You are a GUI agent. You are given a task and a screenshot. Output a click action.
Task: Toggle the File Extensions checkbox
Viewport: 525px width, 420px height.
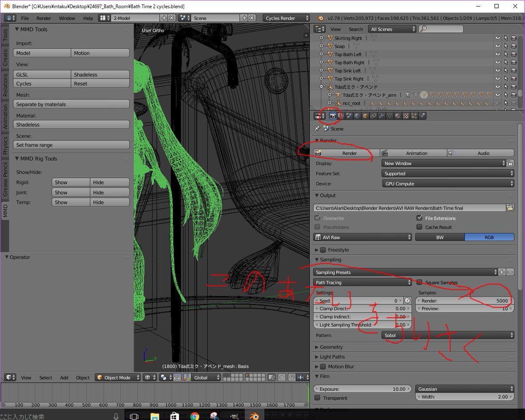click(x=419, y=218)
